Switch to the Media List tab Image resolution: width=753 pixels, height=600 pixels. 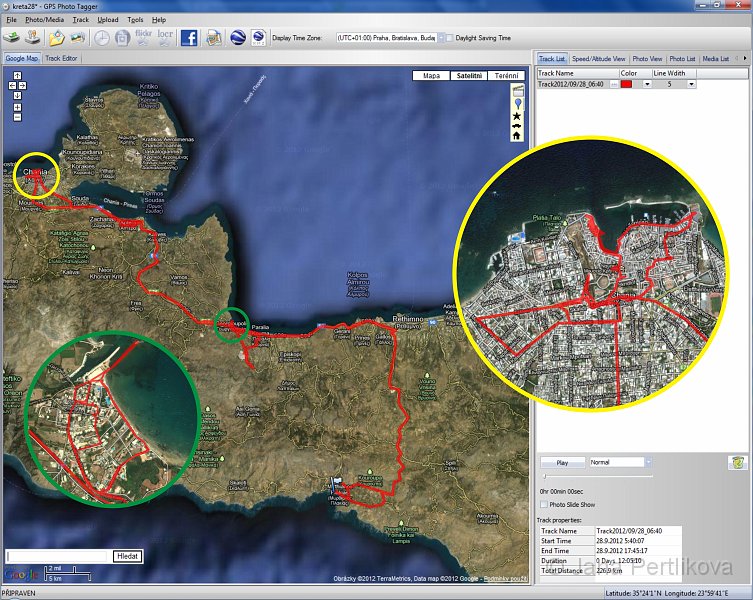click(x=716, y=59)
